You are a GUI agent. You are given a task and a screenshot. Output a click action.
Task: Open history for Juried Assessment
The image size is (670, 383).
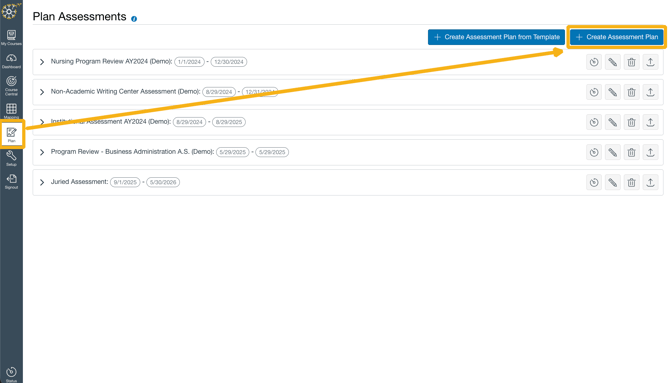594,183
